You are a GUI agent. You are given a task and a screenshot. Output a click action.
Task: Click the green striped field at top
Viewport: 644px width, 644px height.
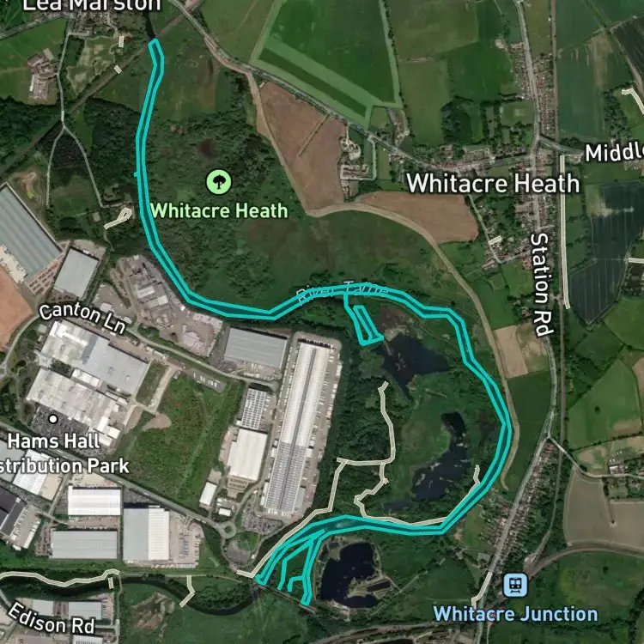329,62
